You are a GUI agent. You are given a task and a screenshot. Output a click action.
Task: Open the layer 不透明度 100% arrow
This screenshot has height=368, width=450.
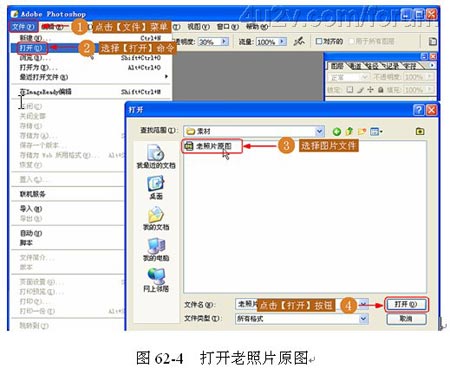point(430,77)
